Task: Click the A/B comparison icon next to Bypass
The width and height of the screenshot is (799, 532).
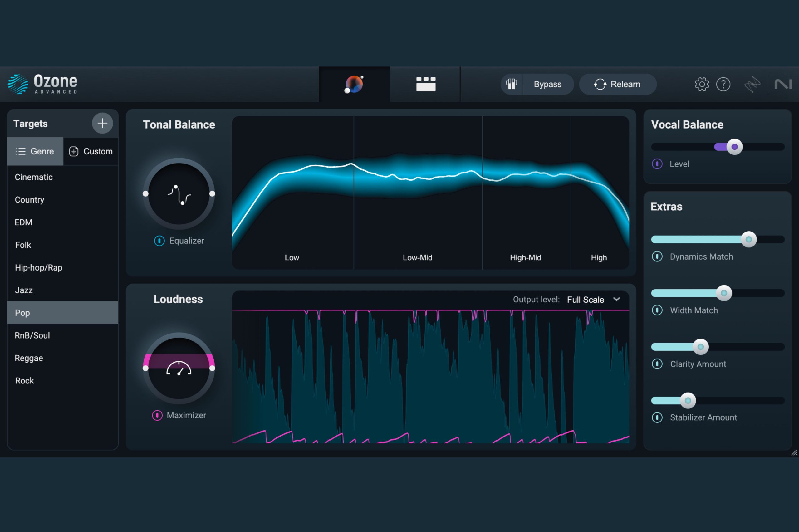Action: [511, 84]
